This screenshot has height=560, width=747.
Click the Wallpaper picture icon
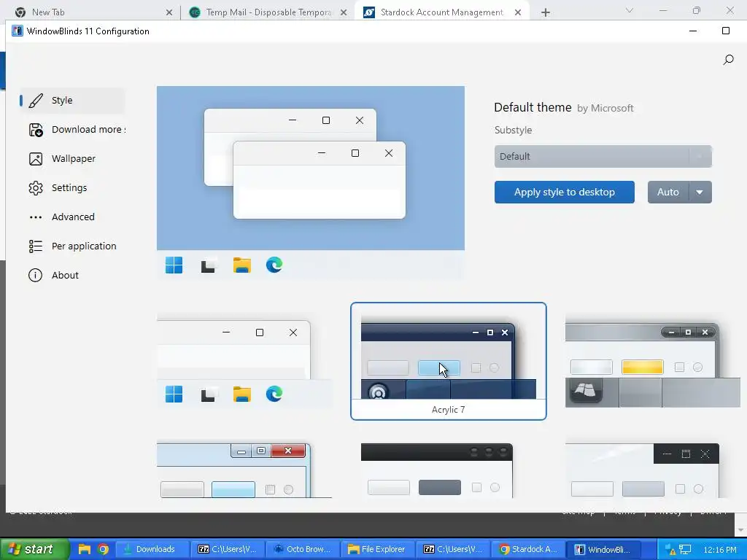coord(36,158)
